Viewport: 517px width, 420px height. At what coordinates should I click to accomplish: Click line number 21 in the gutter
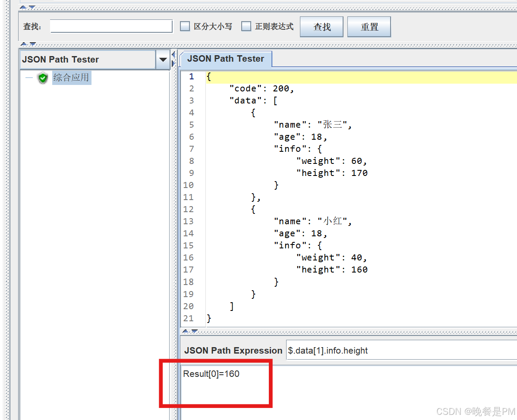188,319
